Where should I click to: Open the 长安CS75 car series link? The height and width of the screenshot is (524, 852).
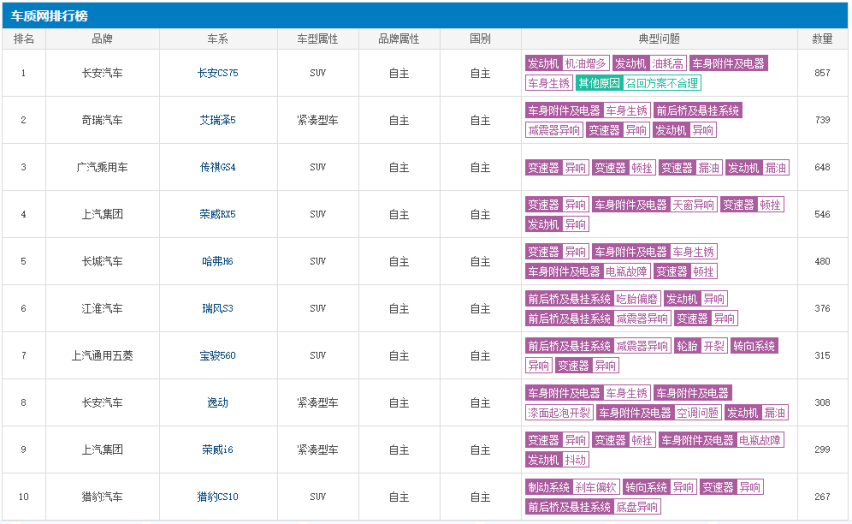217,73
